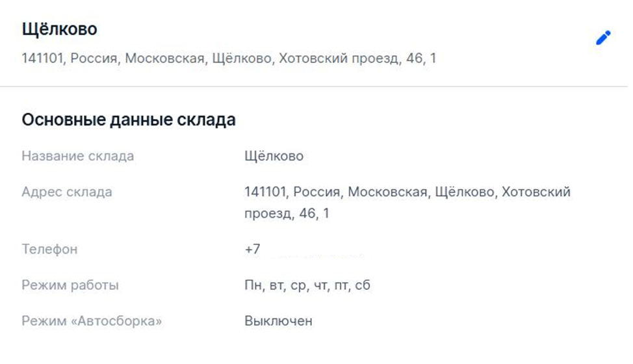Screen dimensions: 633x364
Task: Click сб in the working days
Action: tap(363, 285)
